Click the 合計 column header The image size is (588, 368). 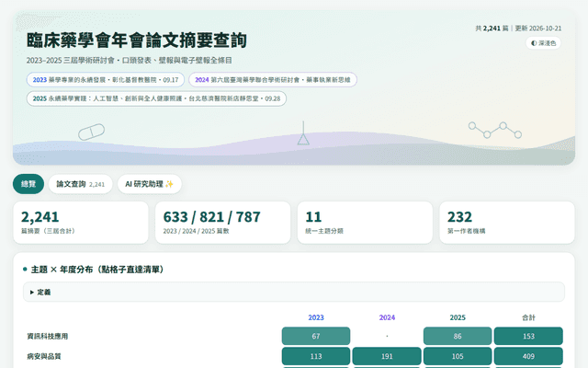click(x=528, y=317)
